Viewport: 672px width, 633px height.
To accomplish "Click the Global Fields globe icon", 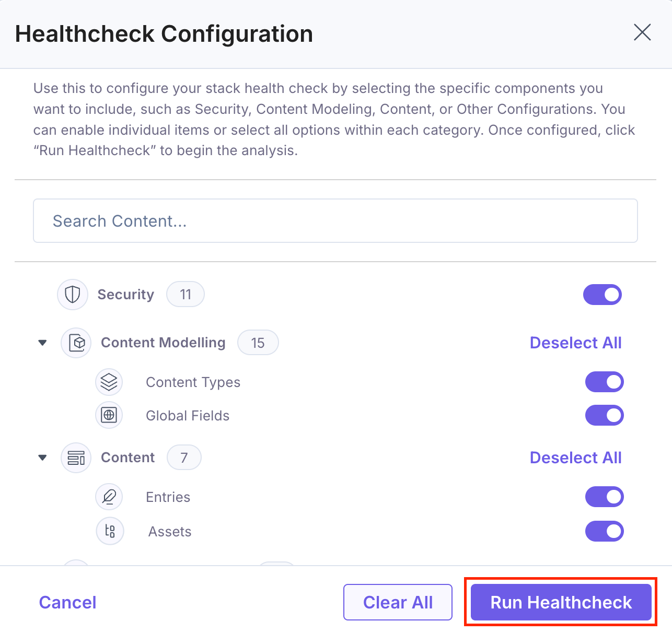I will (109, 415).
